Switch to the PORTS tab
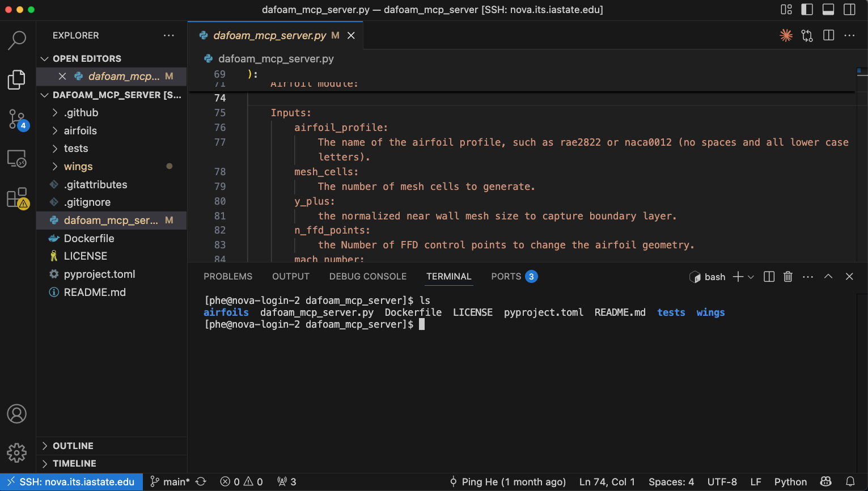The height and width of the screenshot is (491, 868). point(506,277)
